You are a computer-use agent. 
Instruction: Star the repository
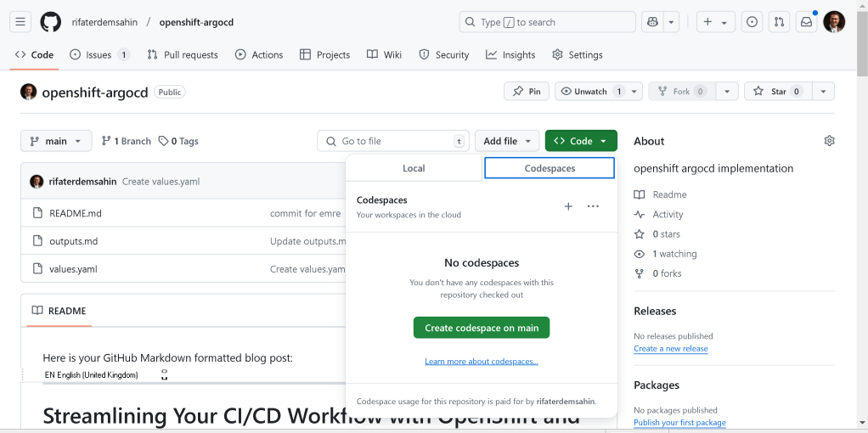778,92
